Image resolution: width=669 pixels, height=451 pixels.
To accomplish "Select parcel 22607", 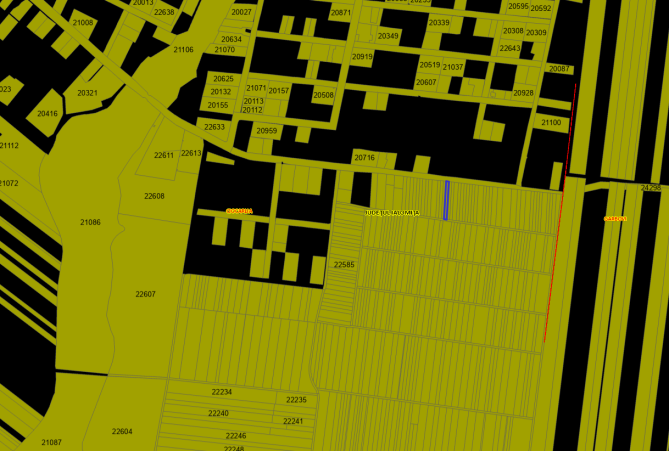I will click(145, 294).
